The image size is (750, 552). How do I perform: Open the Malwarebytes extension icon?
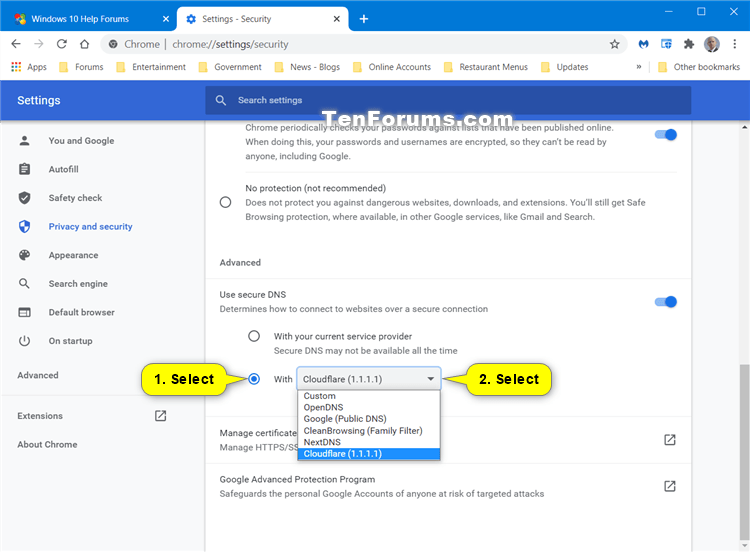pyautogui.click(x=643, y=44)
